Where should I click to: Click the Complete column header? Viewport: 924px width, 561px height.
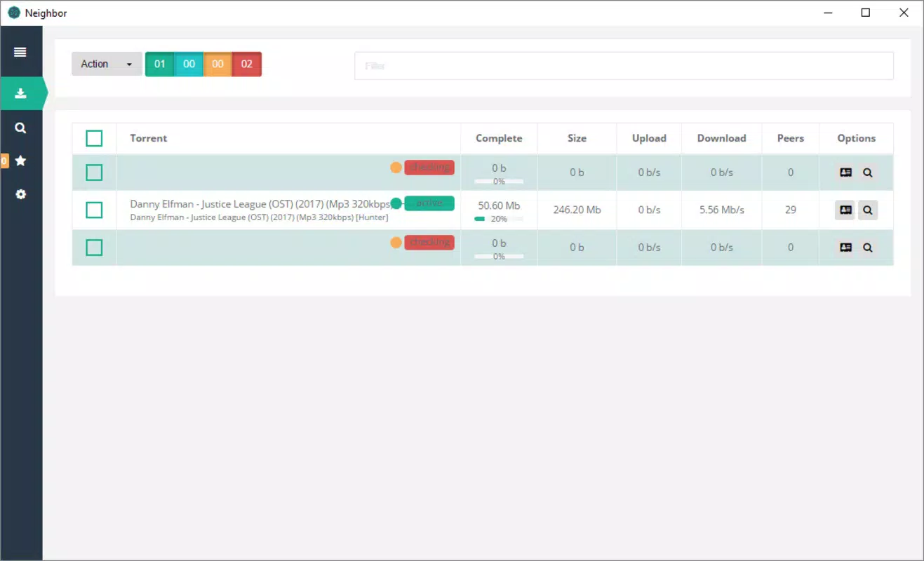499,138
